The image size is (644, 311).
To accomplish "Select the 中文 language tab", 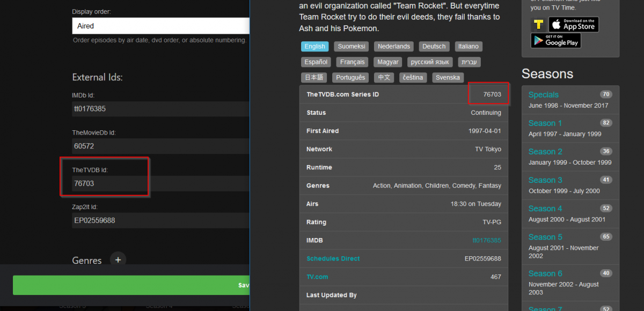I will [384, 78].
